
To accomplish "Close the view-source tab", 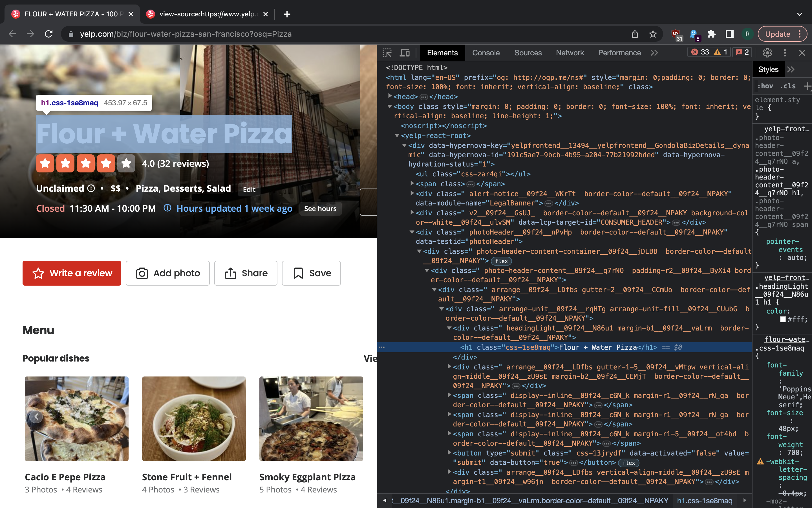I will tap(265, 14).
